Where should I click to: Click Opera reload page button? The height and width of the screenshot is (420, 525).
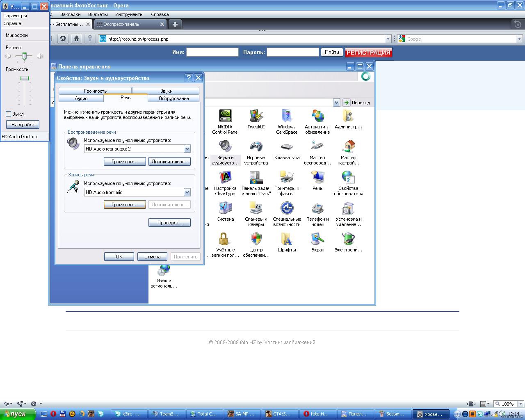click(63, 39)
